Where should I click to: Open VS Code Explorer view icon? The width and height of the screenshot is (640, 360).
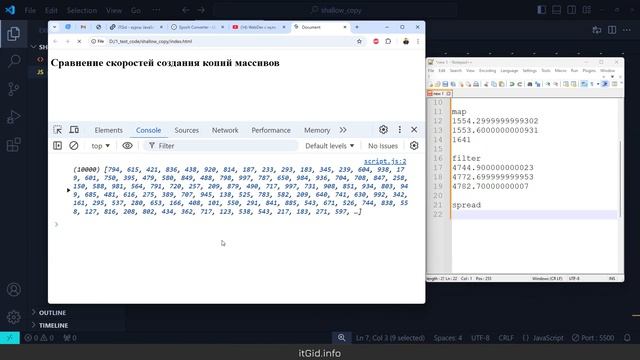[x=13, y=33]
